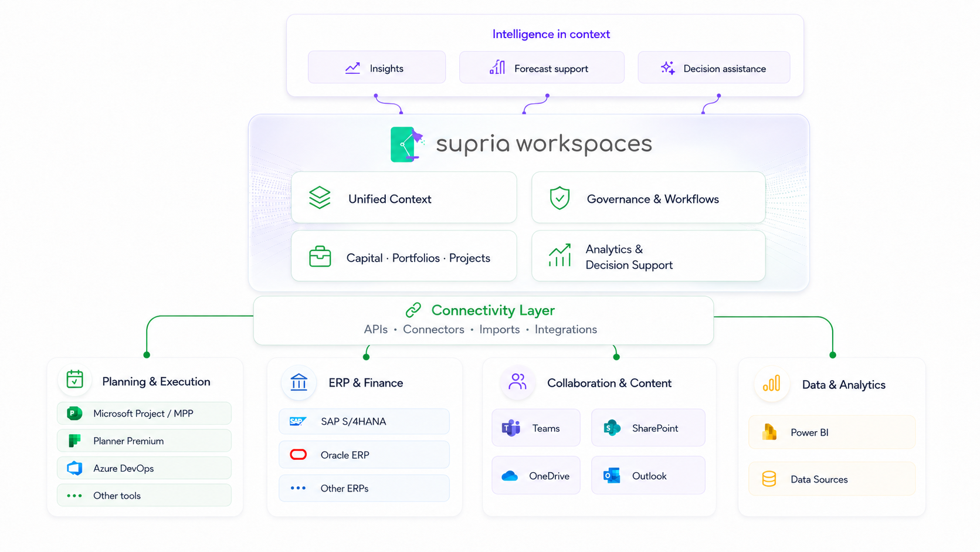980x552 pixels.
Task: Select the OneDrive label
Action: [x=549, y=476]
